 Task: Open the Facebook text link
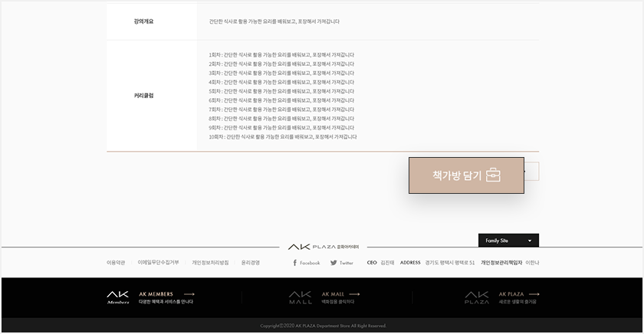(310, 263)
